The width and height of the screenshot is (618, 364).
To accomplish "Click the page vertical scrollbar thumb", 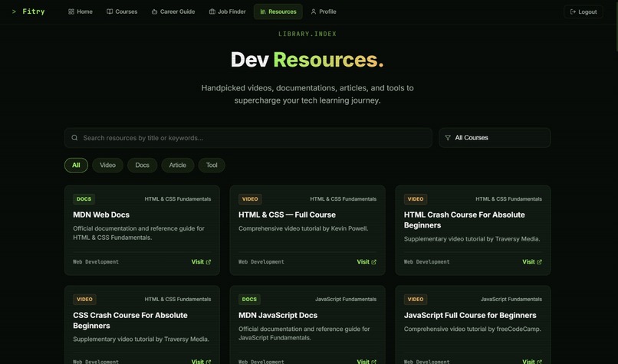I will pyautogui.click(x=616, y=25).
